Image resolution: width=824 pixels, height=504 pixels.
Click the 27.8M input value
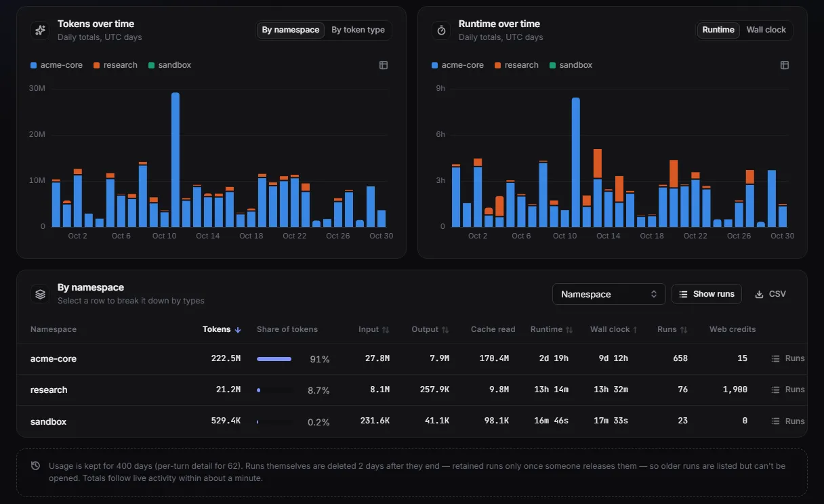pos(377,358)
